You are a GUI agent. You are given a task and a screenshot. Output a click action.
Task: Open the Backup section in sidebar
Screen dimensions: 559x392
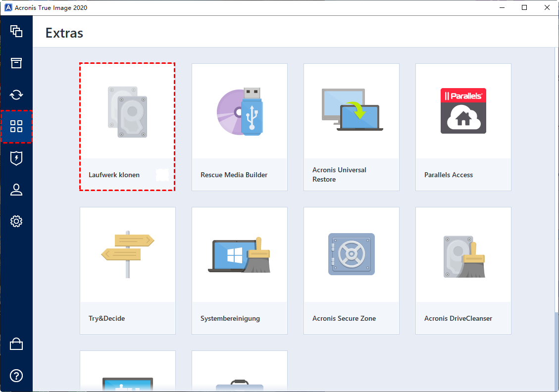16,31
